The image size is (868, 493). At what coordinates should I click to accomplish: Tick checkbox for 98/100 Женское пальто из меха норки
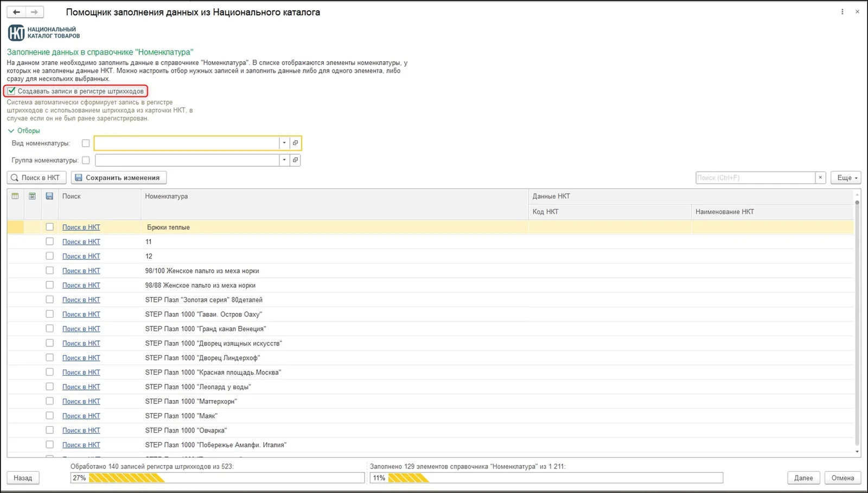[x=50, y=270]
